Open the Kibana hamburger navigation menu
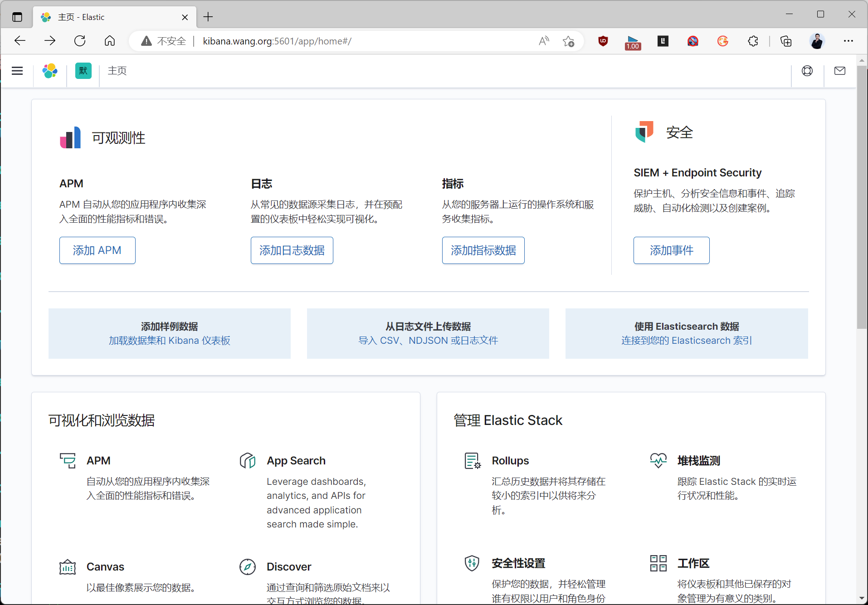The image size is (868, 605). pos(17,71)
